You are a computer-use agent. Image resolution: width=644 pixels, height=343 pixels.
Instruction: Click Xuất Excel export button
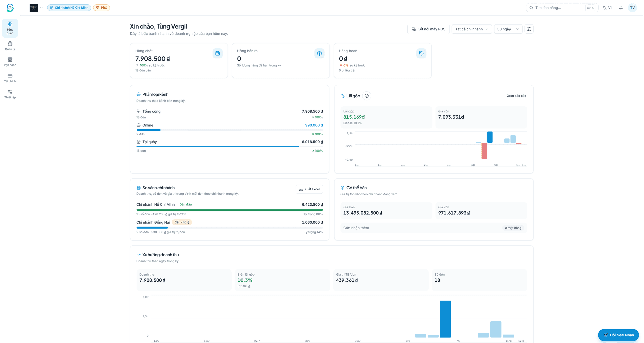(x=309, y=189)
